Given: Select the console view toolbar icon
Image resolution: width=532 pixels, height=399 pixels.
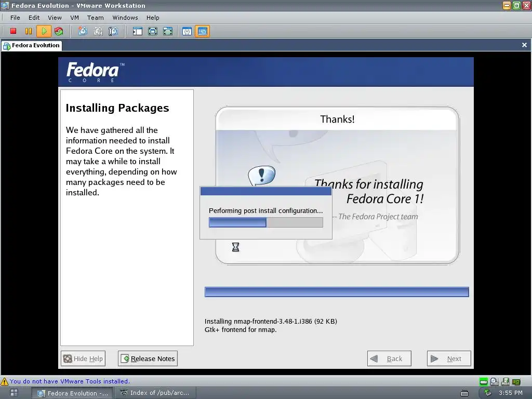Looking at the screenshot, I should (x=202, y=31).
